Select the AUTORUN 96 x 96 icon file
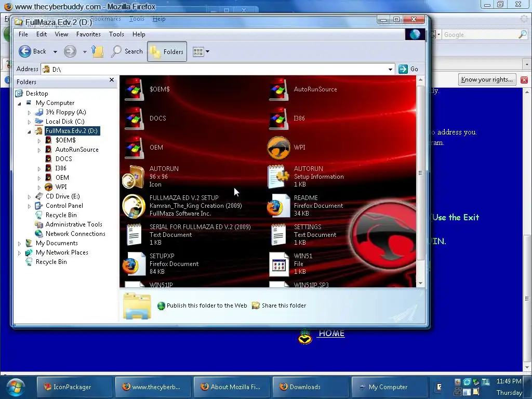The height and width of the screenshot is (399, 532). click(x=134, y=177)
